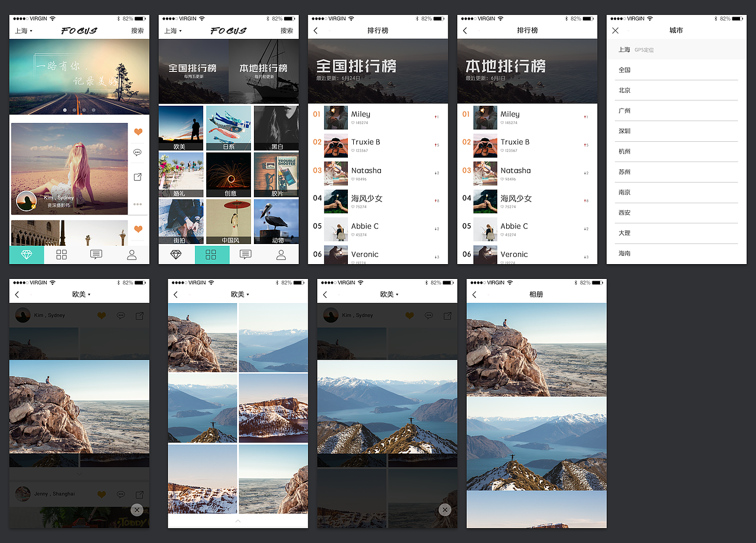756x543 pixels.
Task: Tap the chat bubble tab on the category grid screen
Action: [246, 255]
